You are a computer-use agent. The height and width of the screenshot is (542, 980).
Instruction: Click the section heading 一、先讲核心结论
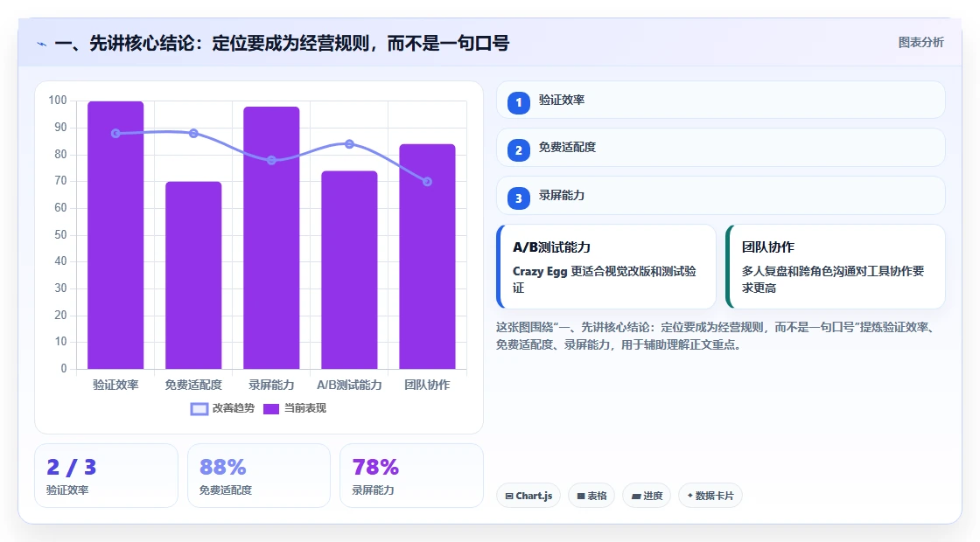click(282, 44)
